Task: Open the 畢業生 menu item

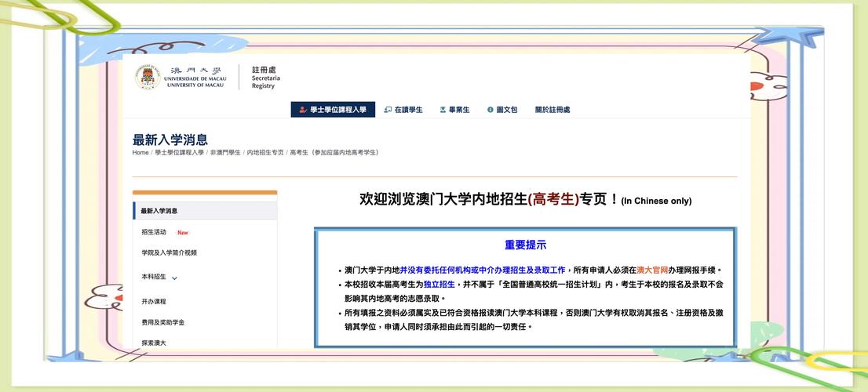Action: point(454,110)
